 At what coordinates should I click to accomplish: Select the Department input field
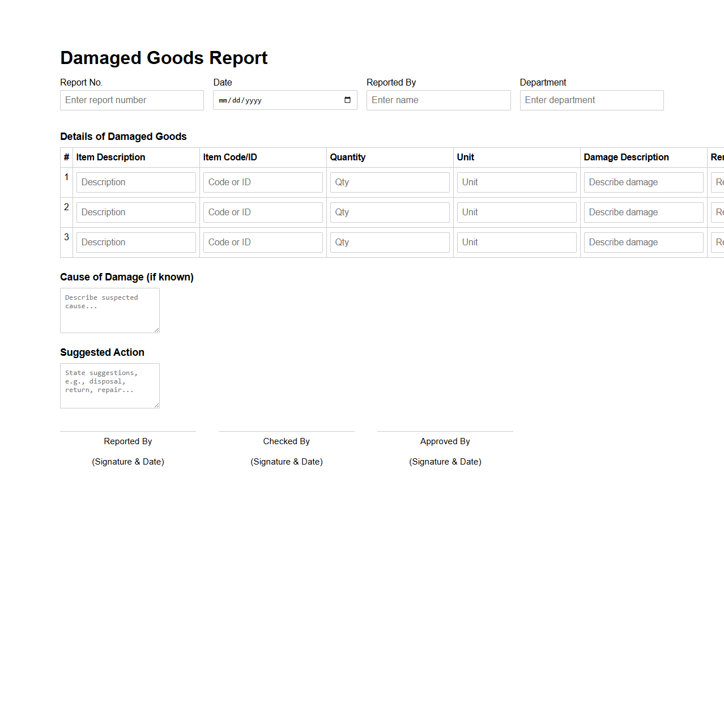coord(591,100)
